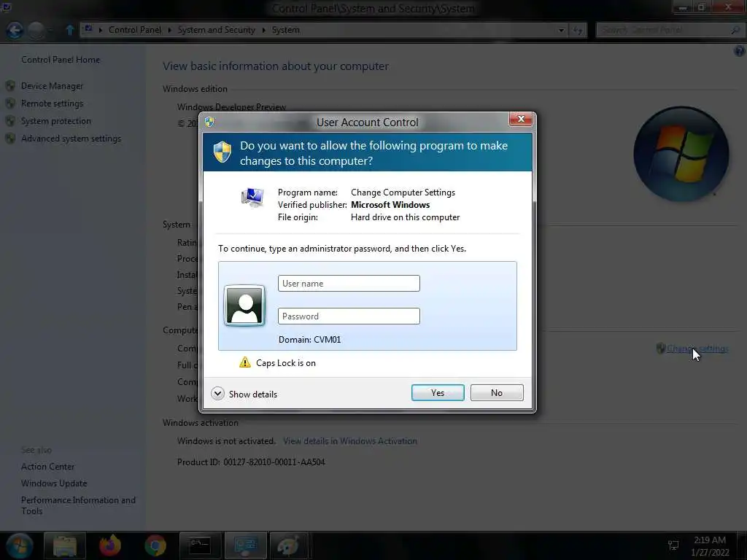Click the Domain: CVM01 text
This screenshot has height=560, width=747.
(x=309, y=340)
